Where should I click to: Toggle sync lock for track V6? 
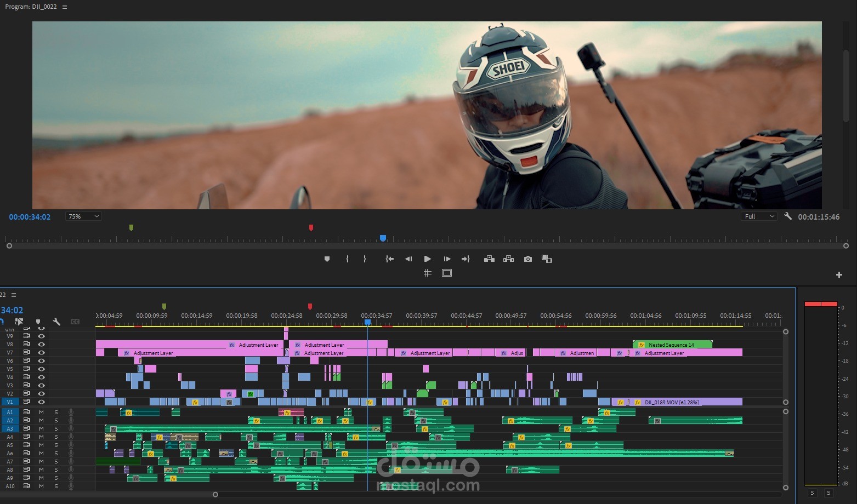point(26,361)
